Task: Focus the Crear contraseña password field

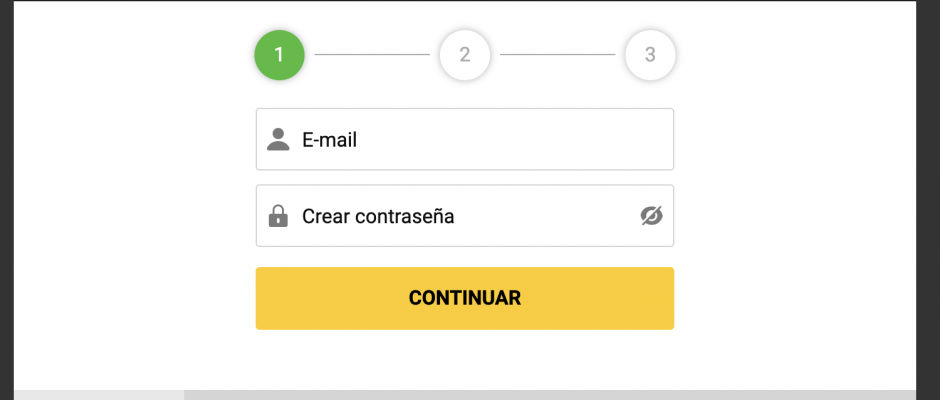Action: [465, 215]
